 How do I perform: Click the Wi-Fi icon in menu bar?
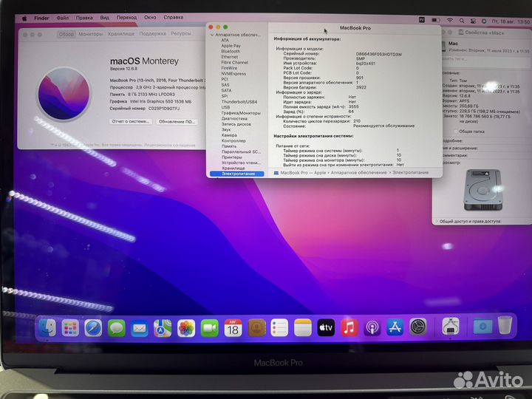[450, 21]
